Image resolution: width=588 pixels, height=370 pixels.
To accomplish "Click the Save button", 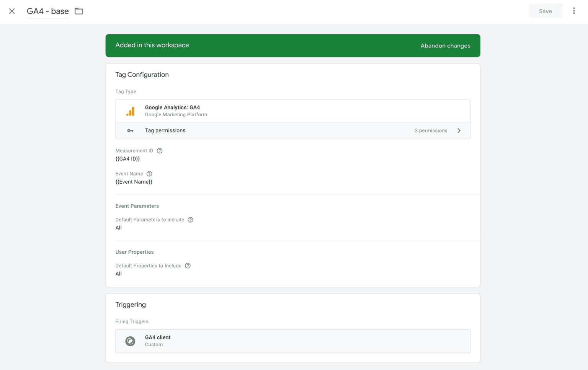I will (545, 11).
